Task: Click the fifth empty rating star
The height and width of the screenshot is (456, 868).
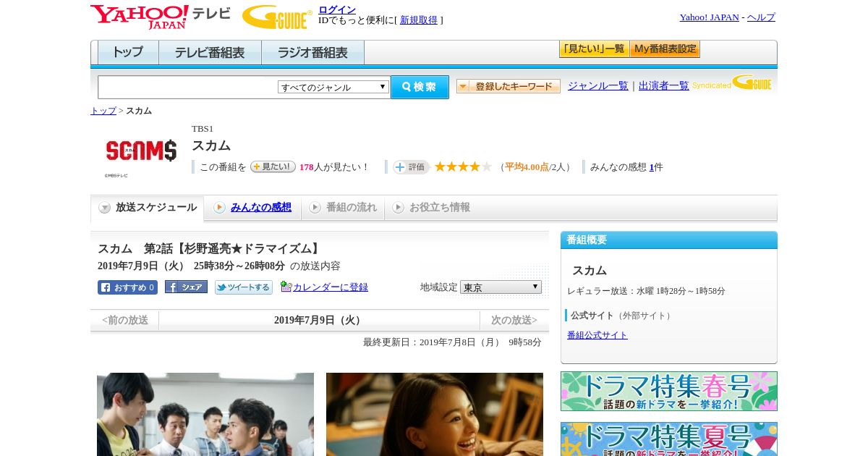Action: tap(487, 166)
